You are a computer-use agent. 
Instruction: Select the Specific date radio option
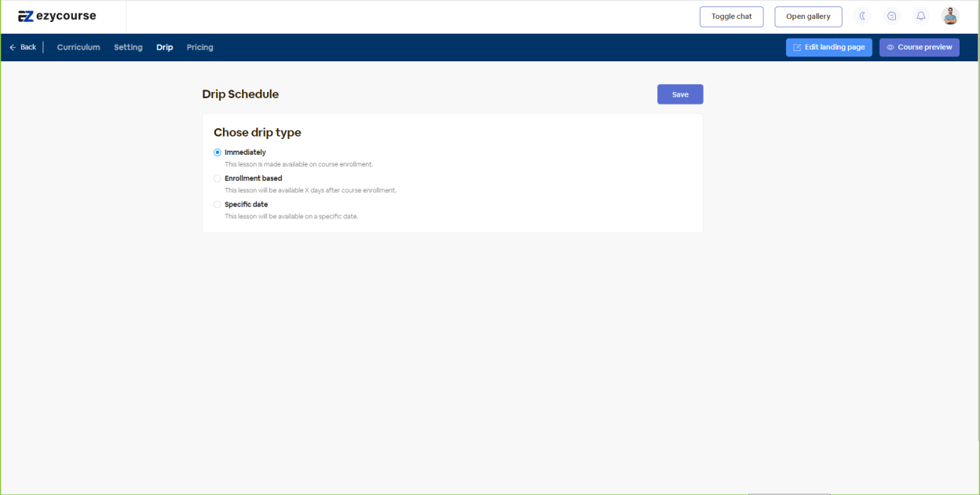[x=218, y=204]
